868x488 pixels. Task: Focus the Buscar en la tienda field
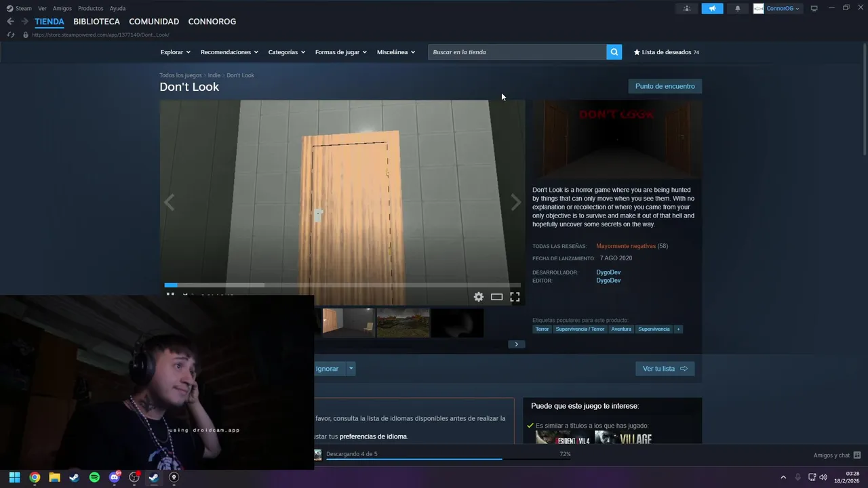click(517, 52)
